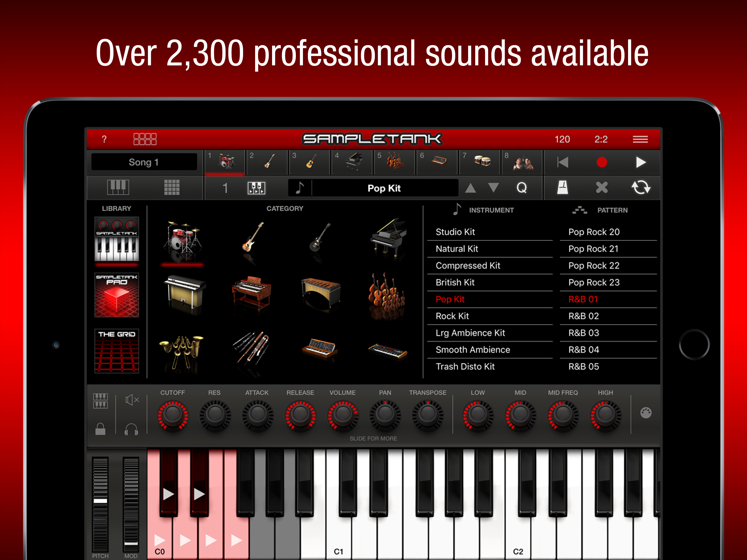747x560 pixels.
Task: Select the grand piano category icon
Action: pos(388,238)
